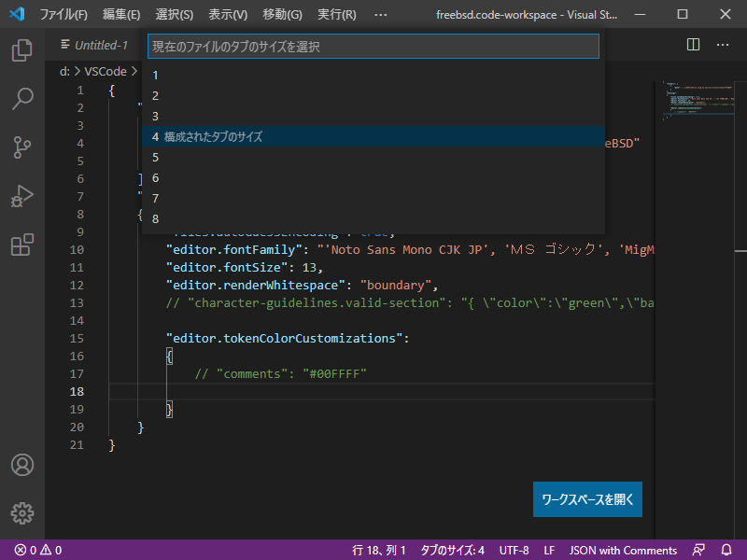Pick tab size 8 from list
The height and width of the screenshot is (560, 747).
point(373,218)
